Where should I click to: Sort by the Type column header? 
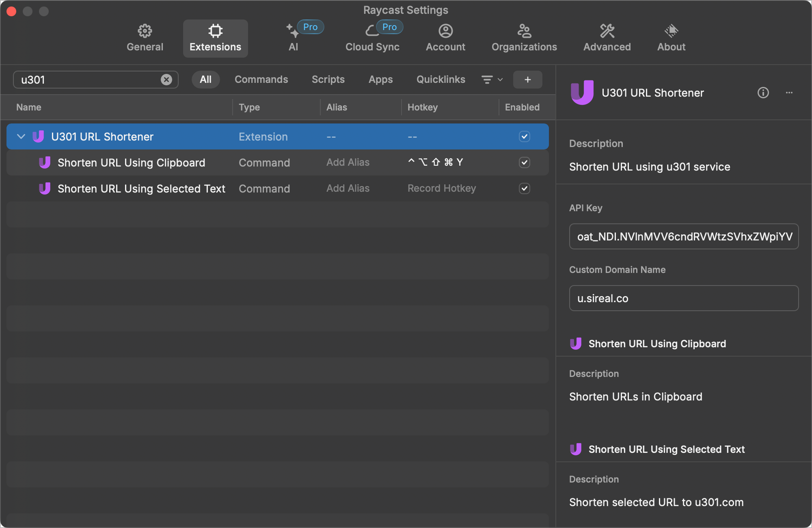[x=249, y=107]
